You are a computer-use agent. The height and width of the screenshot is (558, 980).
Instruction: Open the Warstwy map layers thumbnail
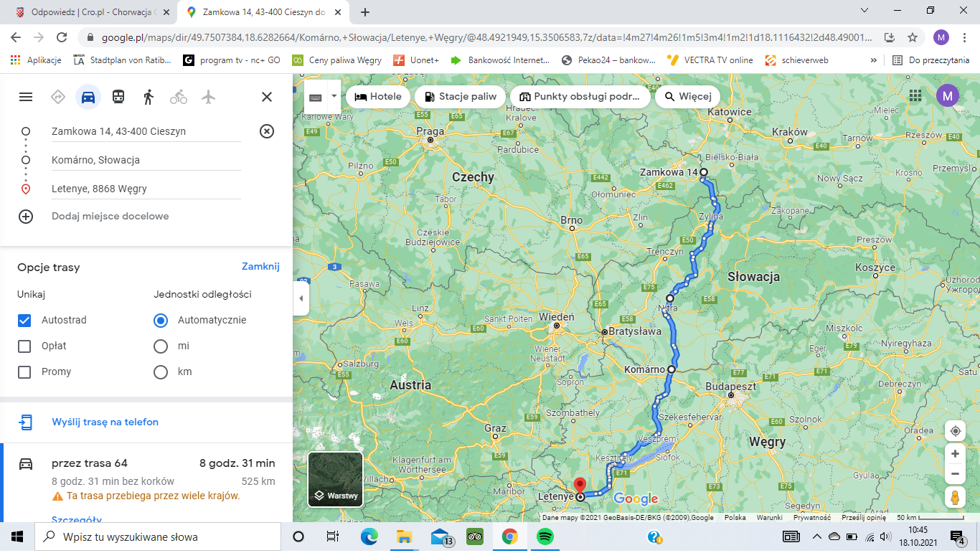(x=335, y=479)
